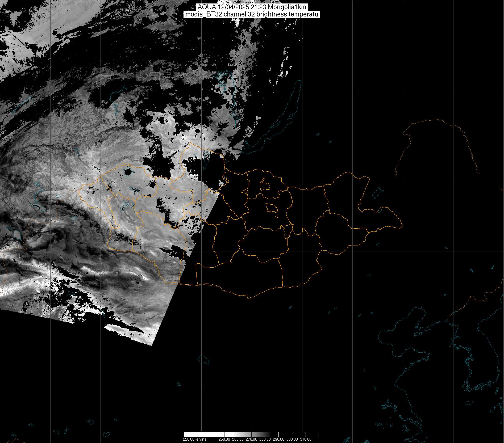504x443 pixels.
Task: Click the 220.00kelvins label on the colorbar
Action: [194, 439]
